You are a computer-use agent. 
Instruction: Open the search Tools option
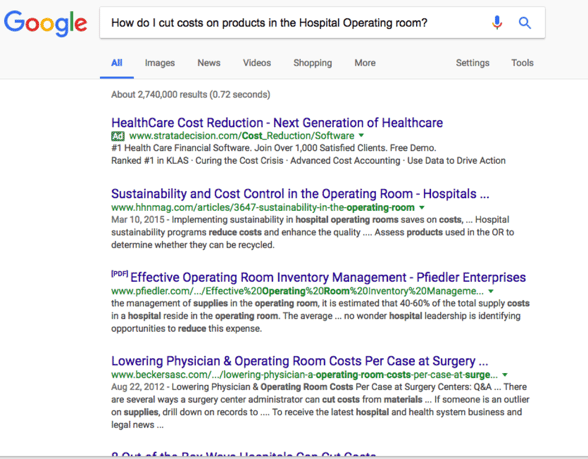(522, 63)
